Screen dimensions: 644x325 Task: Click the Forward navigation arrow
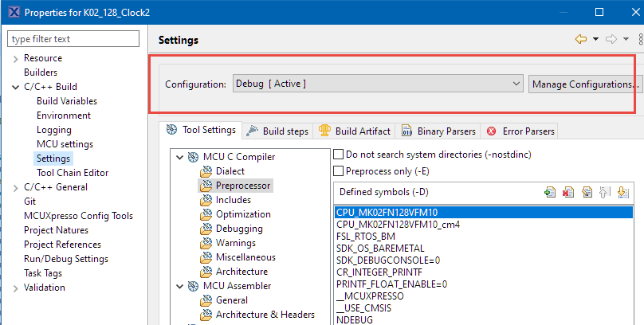pos(611,39)
